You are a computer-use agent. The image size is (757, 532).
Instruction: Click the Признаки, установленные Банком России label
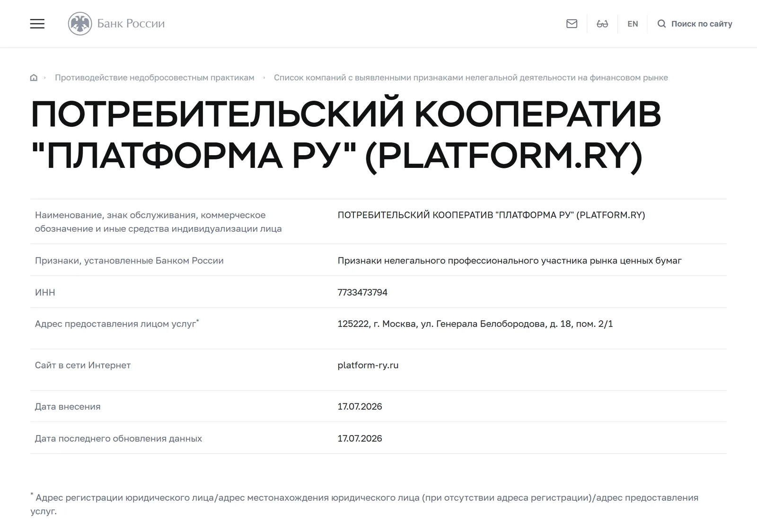point(129,261)
